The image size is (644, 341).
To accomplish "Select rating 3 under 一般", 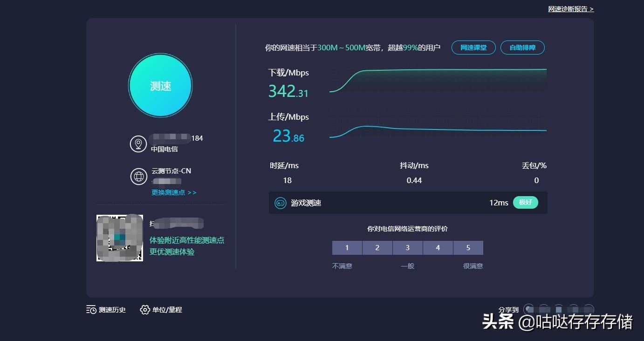I will (x=407, y=247).
